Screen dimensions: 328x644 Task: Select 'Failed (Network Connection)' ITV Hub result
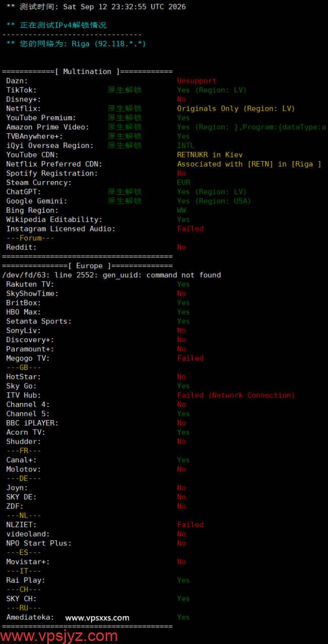click(236, 395)
